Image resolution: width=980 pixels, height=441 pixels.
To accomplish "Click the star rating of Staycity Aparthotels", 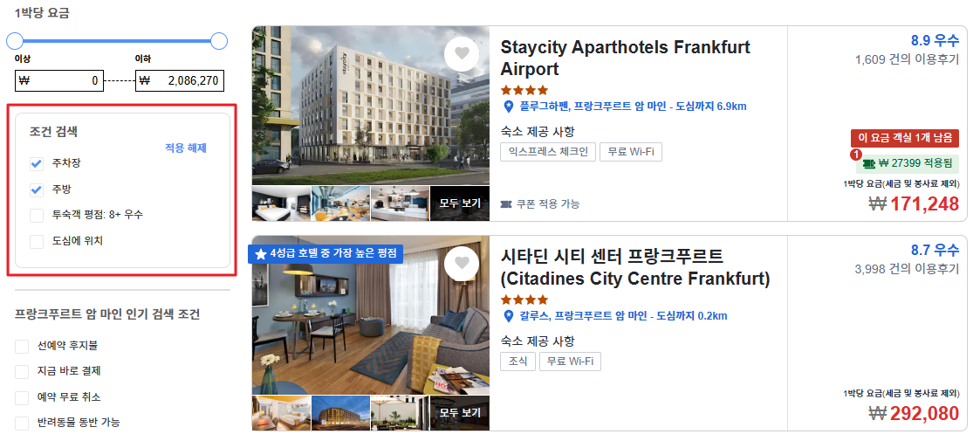I will click(x=524, y=90).
